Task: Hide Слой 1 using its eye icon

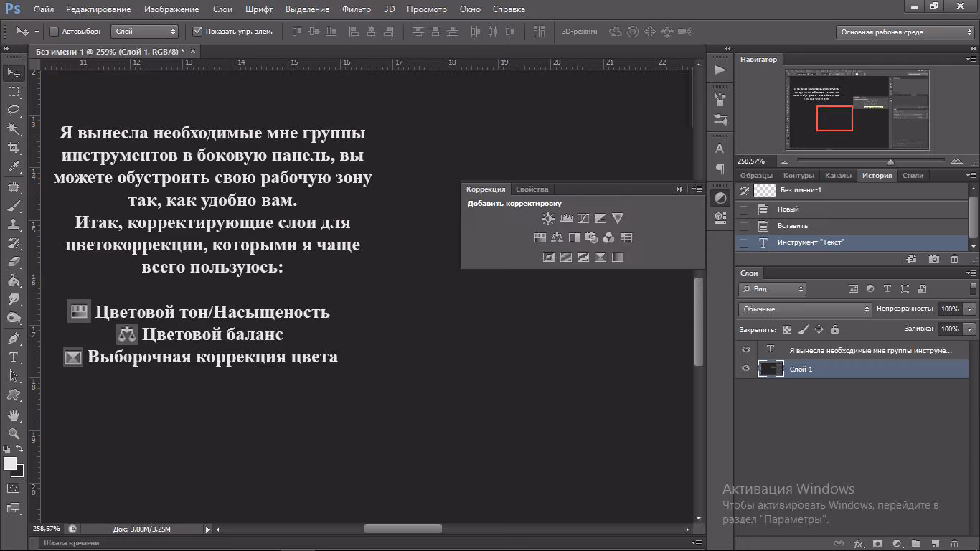Action: point(746,369)
